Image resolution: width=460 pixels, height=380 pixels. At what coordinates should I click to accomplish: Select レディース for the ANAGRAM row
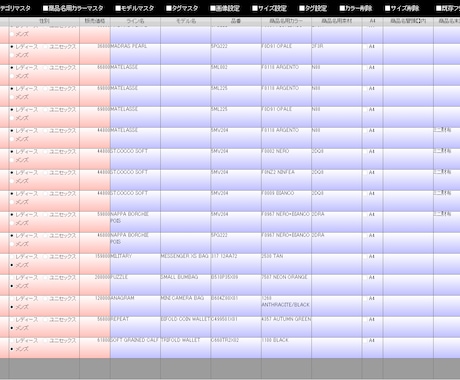coord(12,299)
